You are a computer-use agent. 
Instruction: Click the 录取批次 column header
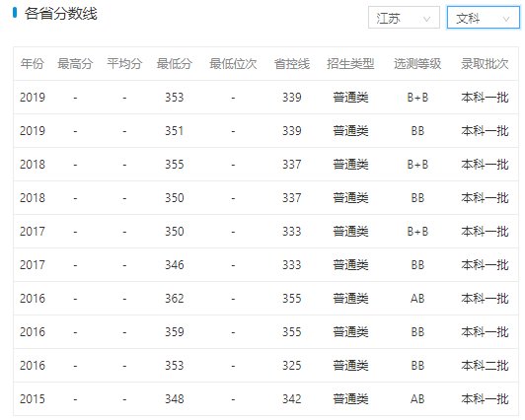pos(485,63)
